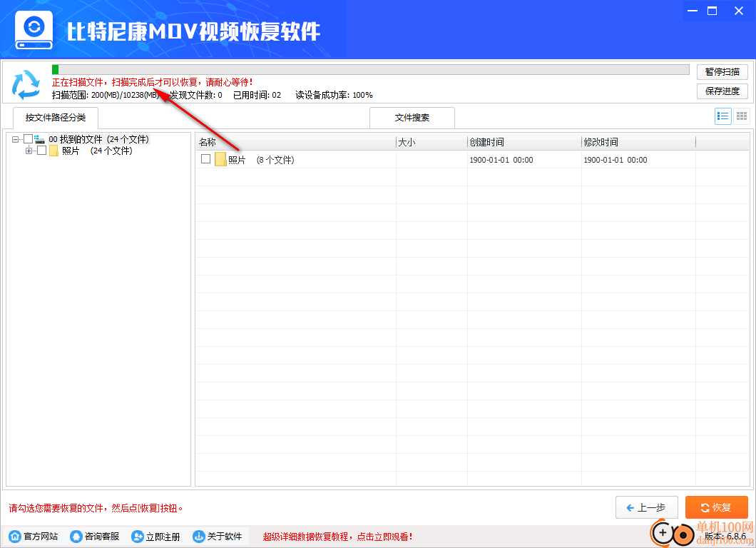
Task: Go back with 上一步 button
Action: (647, 507)
